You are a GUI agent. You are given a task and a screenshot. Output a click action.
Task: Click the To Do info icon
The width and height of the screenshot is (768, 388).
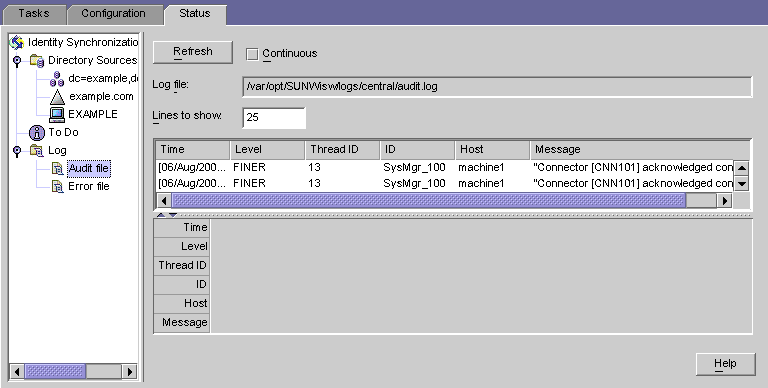click(37, 133)
